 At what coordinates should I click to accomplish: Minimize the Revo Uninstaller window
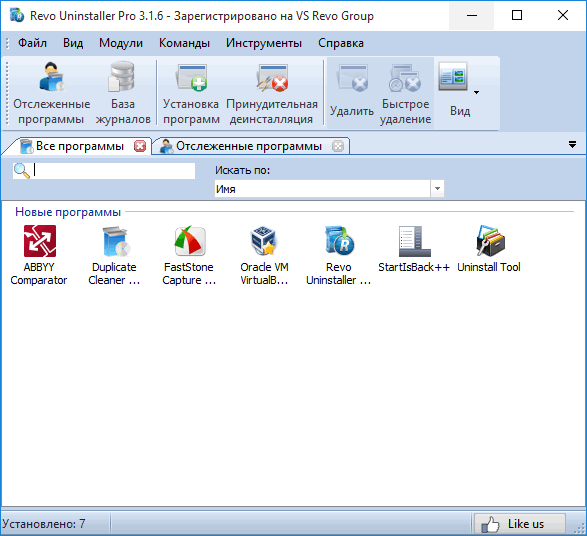click(x=472, y=15)
